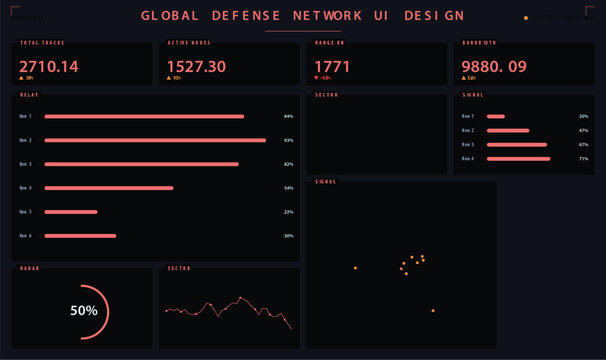Click the ACTIVE NODES card heading
Screen dimensions: 606x360
(x=189, y=43)
